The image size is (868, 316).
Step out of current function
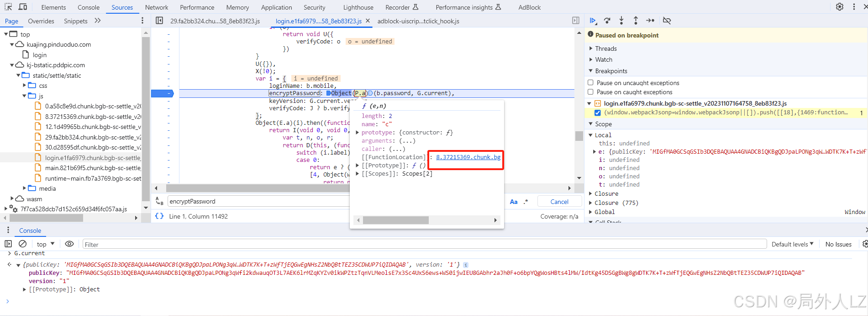click(x=636, y=21)
